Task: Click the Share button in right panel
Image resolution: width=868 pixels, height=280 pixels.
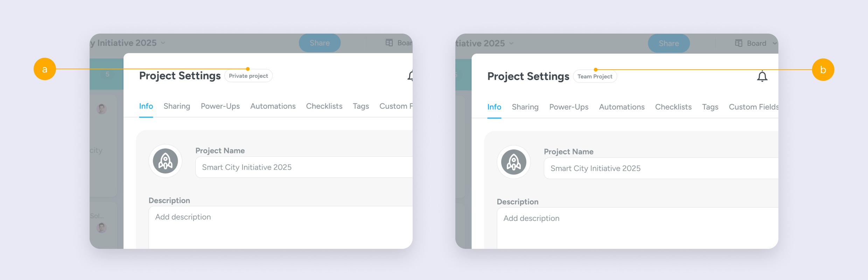Action: pyautogui.click(x=669, y=43)
